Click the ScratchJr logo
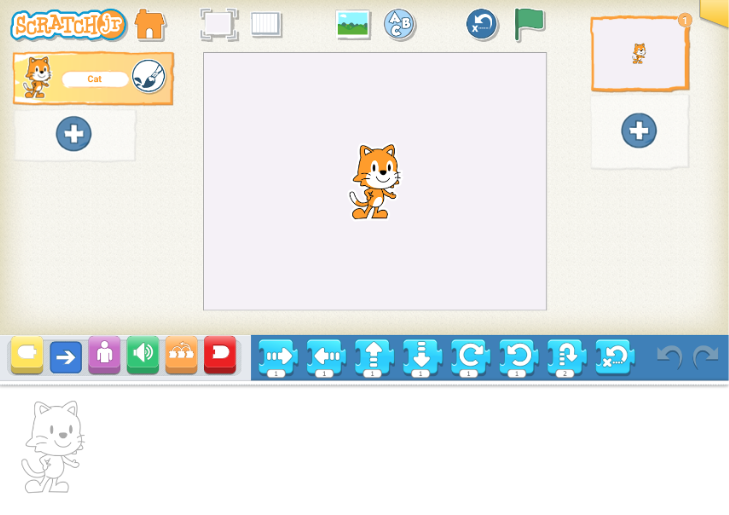 coord(68,25)
